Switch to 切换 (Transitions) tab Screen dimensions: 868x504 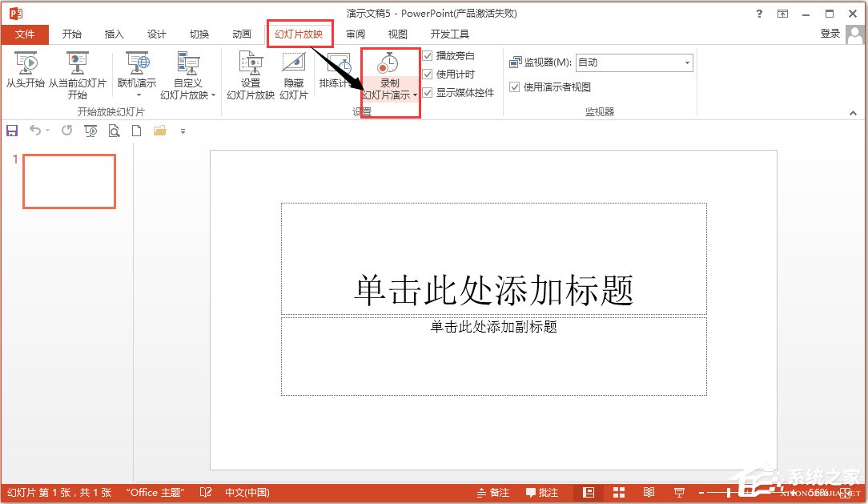click(199, 34)
